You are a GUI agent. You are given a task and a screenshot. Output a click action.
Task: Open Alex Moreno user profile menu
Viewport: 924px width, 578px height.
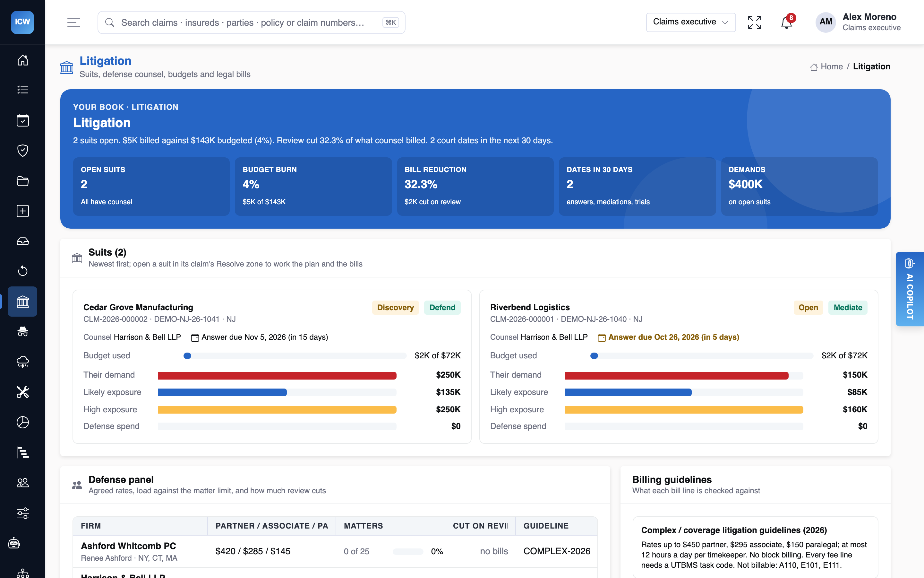[858, 22]
